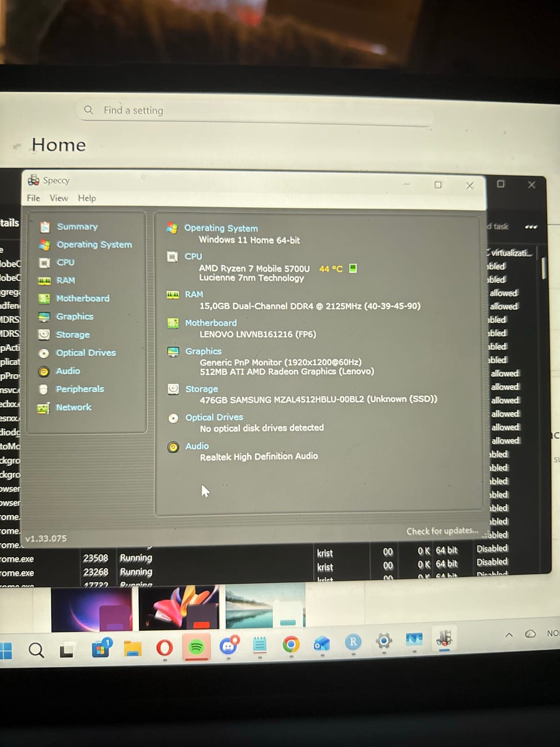The image size is (560, 747).
Task: Click the CPU heading link in summary
Action: tap(193, 256)
